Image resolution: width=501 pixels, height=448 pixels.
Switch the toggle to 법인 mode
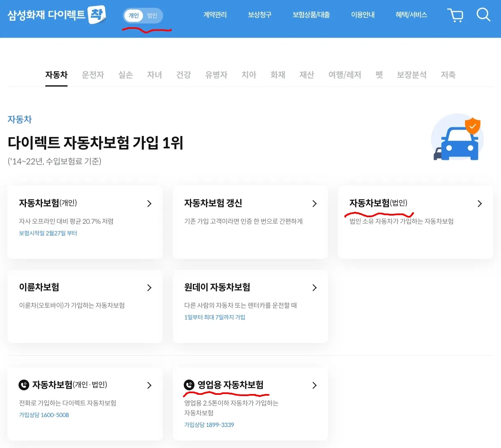tap(152, 15)
